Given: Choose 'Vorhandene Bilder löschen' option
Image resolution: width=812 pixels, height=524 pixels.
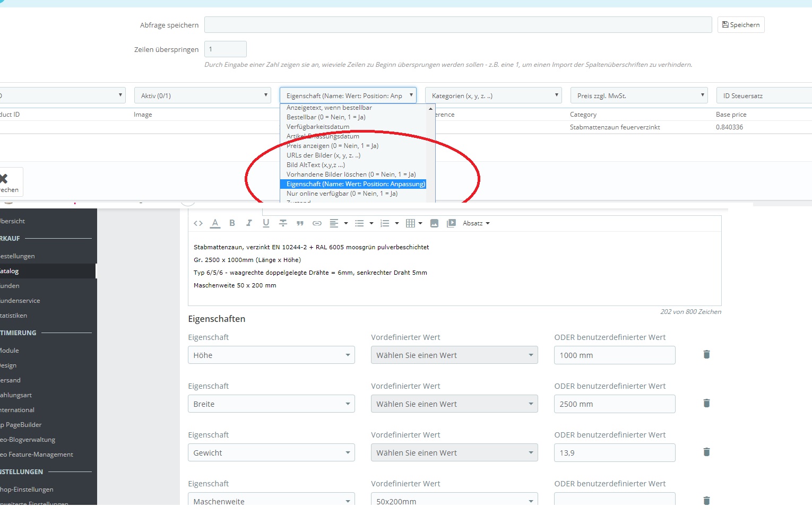Looking at the screenshot, I should click(x=353, y=174).
